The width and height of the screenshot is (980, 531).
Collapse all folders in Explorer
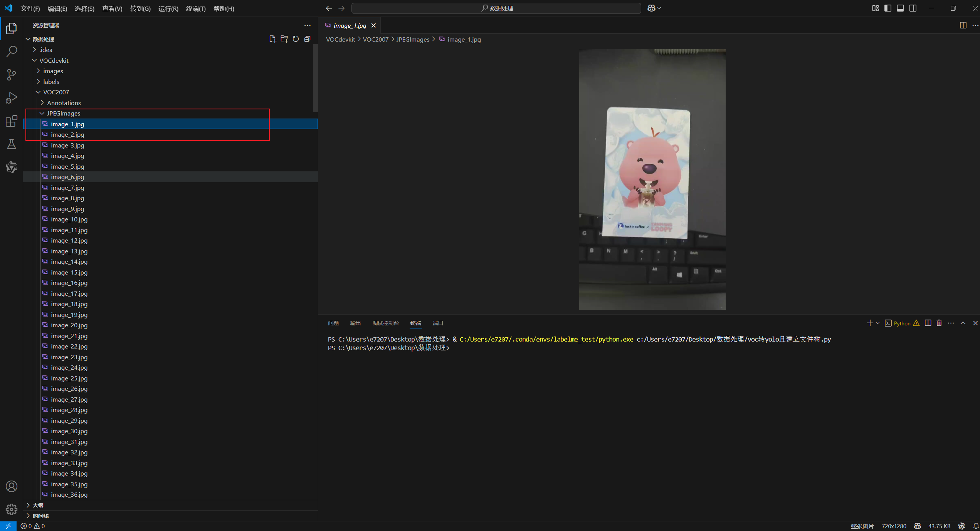307,39
